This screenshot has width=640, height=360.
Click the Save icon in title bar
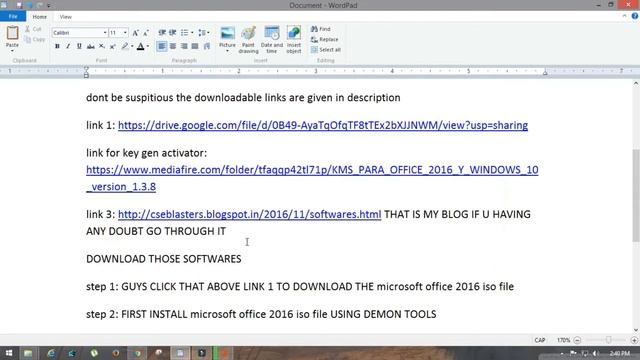19,5
